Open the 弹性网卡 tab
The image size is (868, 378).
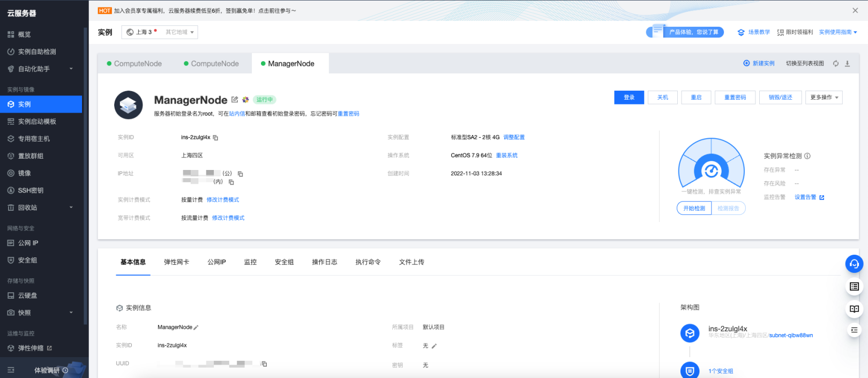pos(176,262)
